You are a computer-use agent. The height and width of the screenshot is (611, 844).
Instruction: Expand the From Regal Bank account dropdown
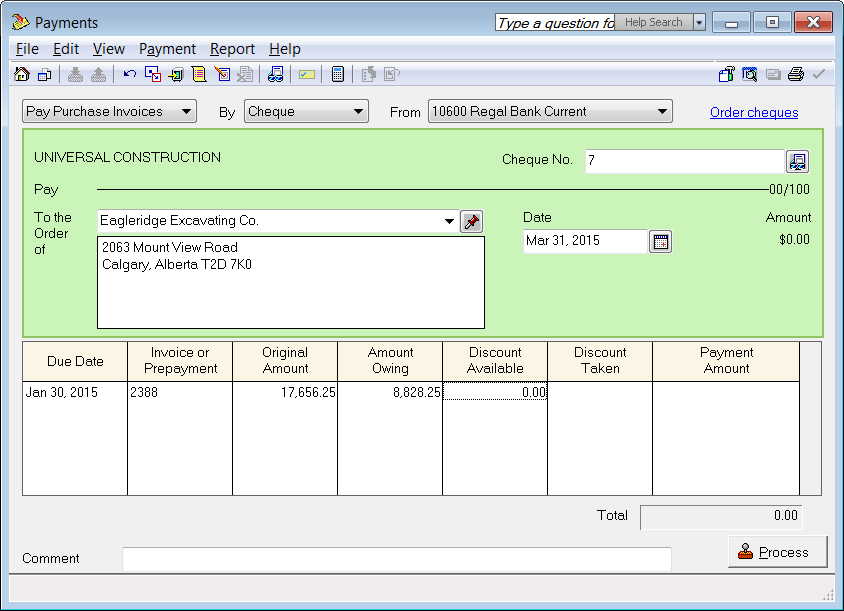(662, 112)
